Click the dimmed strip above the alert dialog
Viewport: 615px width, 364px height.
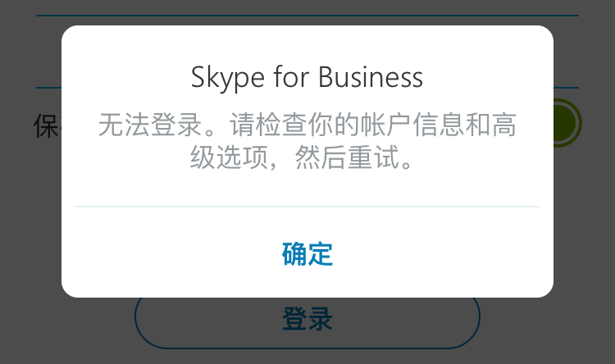click(x=307, y=7)
